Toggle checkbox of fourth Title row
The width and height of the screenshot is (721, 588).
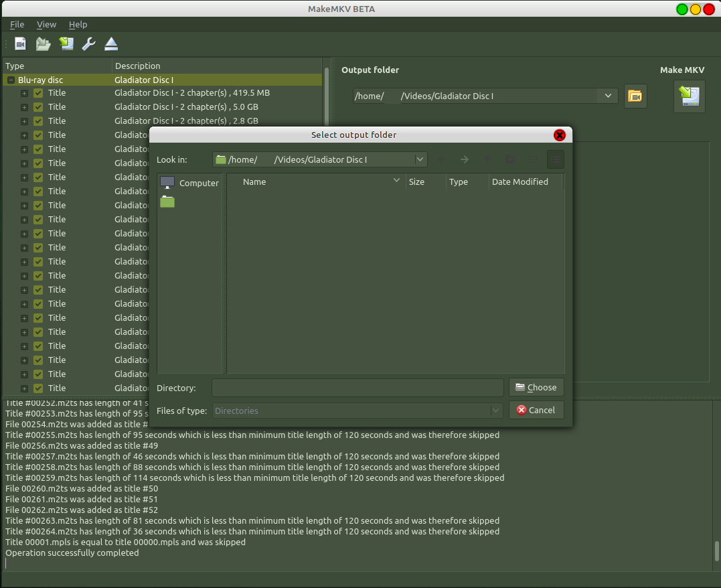[38, 135]
